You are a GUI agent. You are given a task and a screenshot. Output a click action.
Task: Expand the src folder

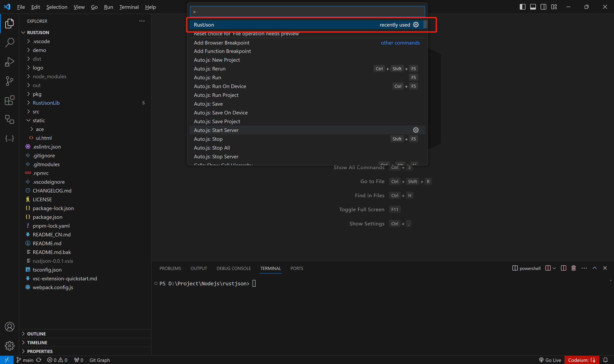tap(36, 112)
